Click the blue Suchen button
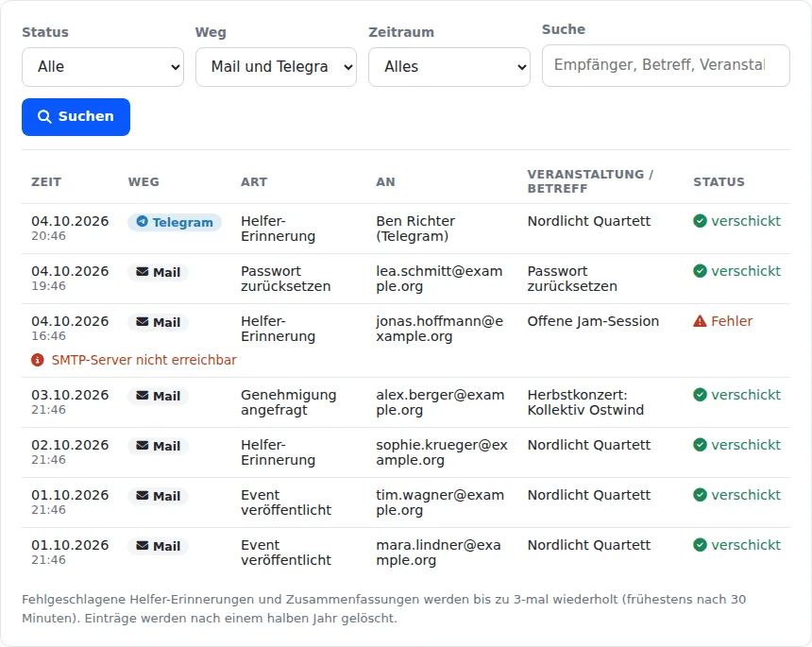Viewport: 812px width, 647px height. (x=76, y=117)
